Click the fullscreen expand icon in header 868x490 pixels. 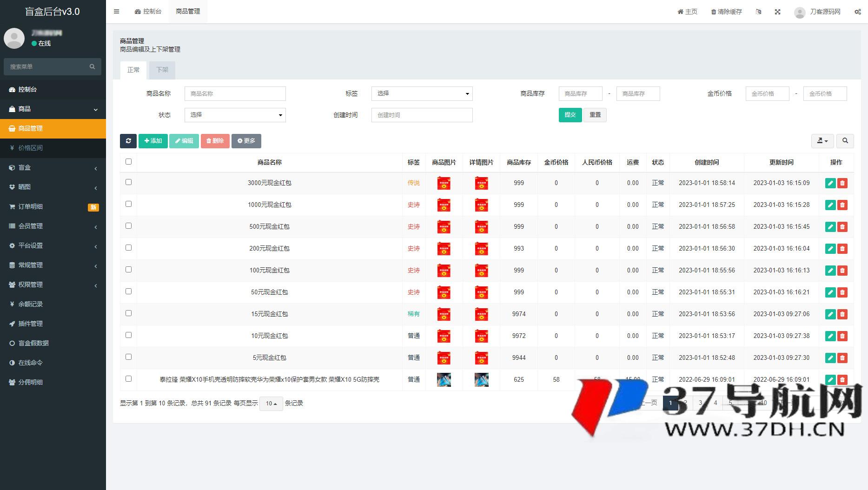click(777, 12)
